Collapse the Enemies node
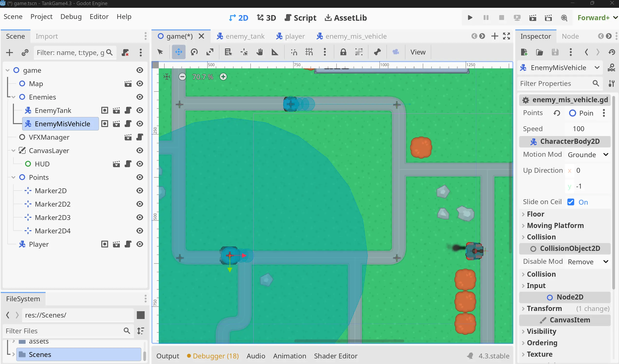The height and width of the screenshot is (364, 619). coord(13,97)
